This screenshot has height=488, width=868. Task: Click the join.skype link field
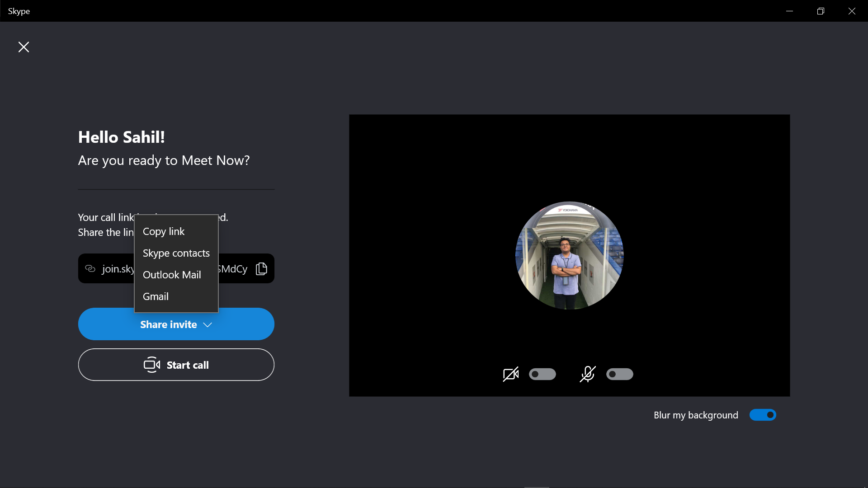point(176,268)
